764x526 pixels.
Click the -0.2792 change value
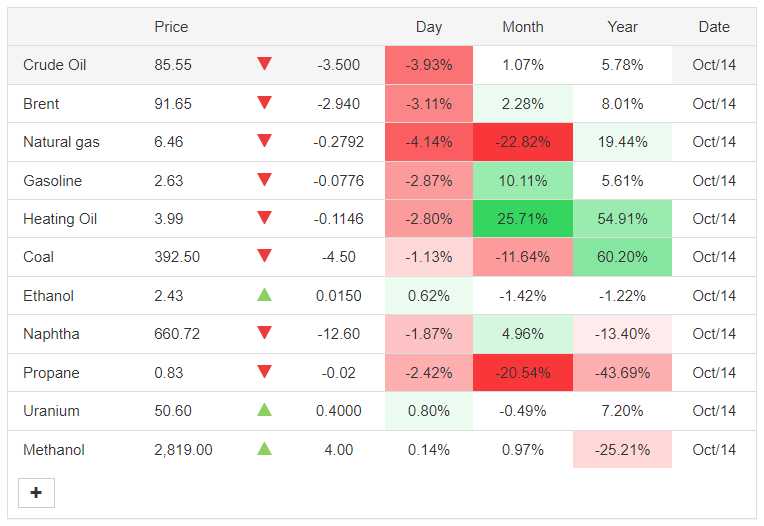(x=339, y=142)
